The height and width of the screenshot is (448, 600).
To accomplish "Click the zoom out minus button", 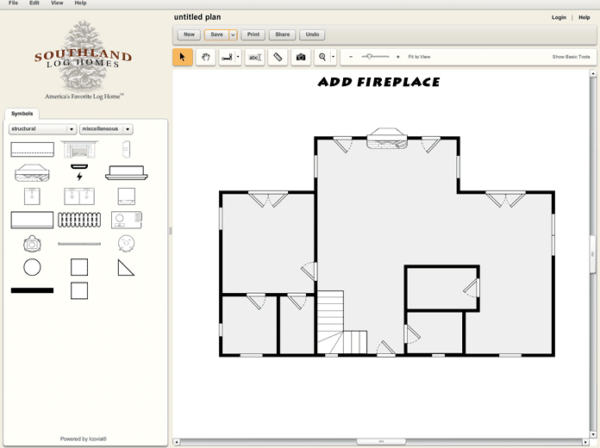I will (351, 57).
